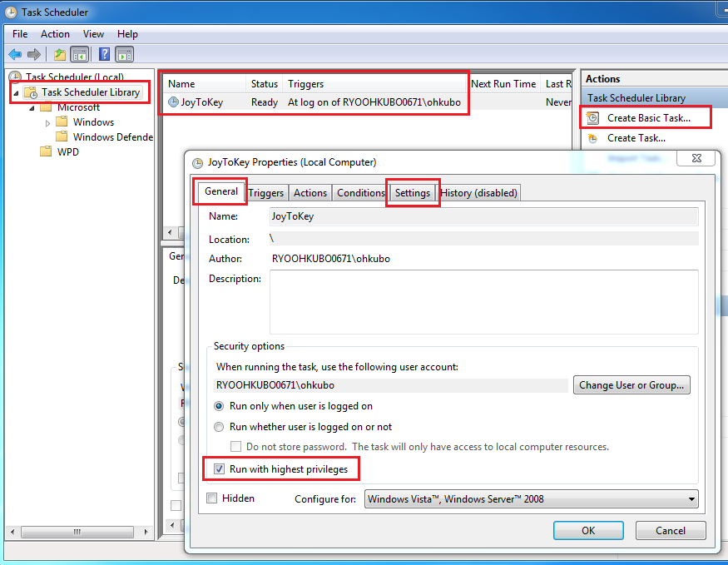
Task: Click Change User or Group button
Action: pyautogui.click(x=631, y=385)
